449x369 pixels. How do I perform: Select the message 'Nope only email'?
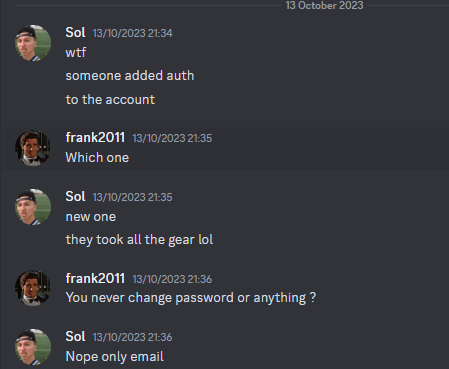(114, 357)
